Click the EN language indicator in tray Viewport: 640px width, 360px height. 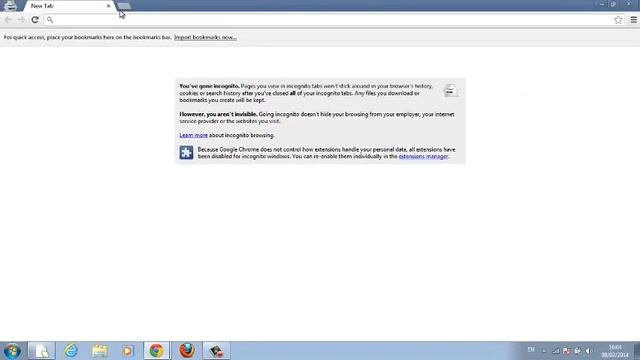(531, 350)
